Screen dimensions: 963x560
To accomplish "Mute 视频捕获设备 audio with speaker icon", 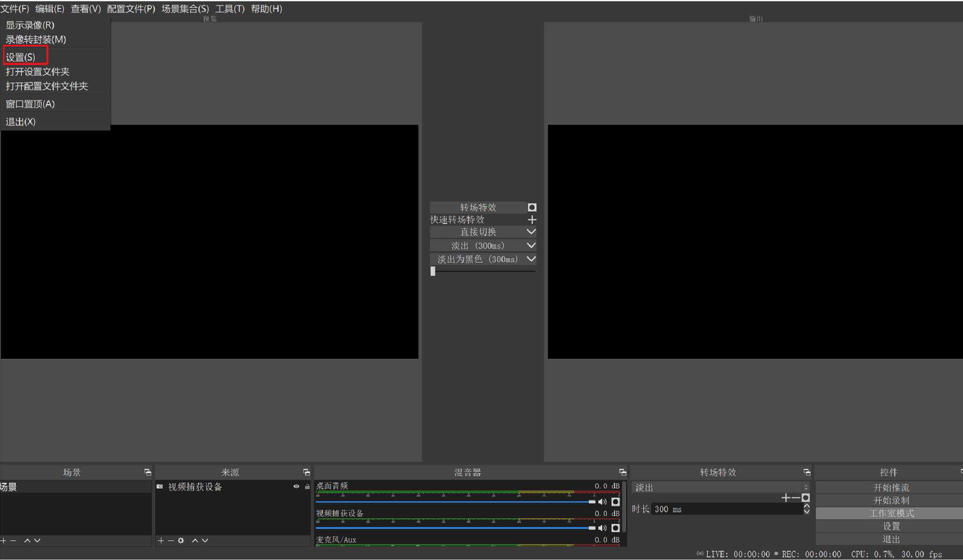I will tap(602, 528).
